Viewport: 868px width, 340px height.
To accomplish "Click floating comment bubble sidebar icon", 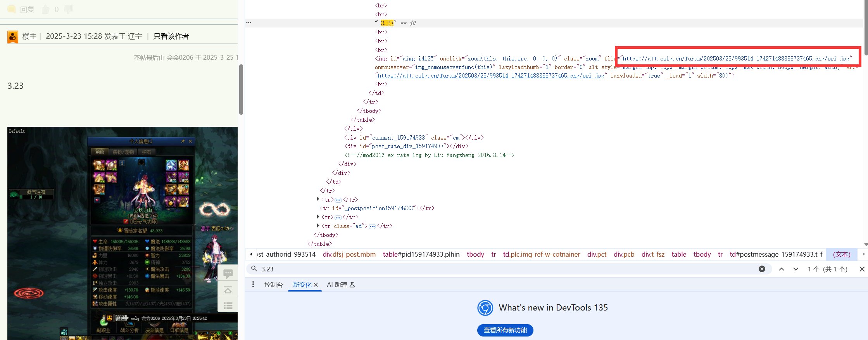I will click(228, 274).
